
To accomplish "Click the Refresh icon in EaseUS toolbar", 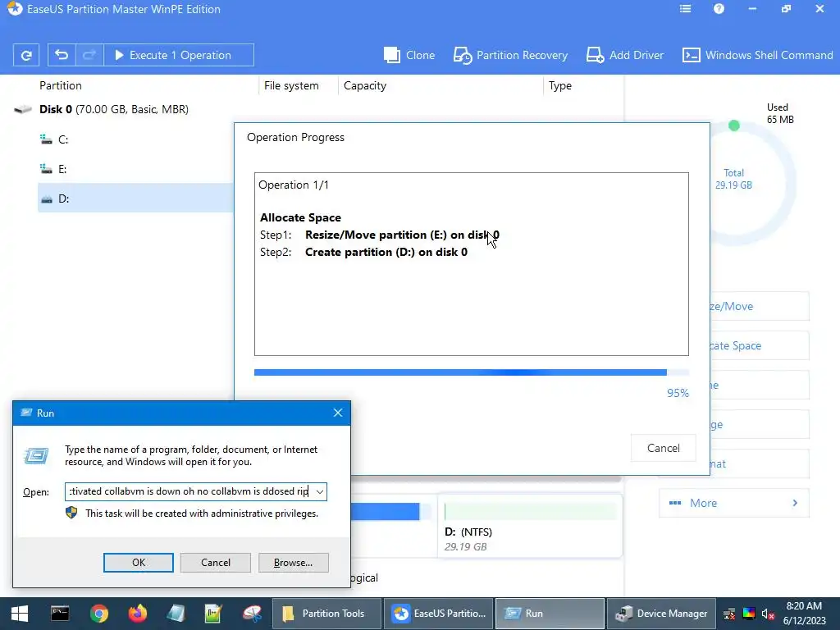I will (26, 55).
